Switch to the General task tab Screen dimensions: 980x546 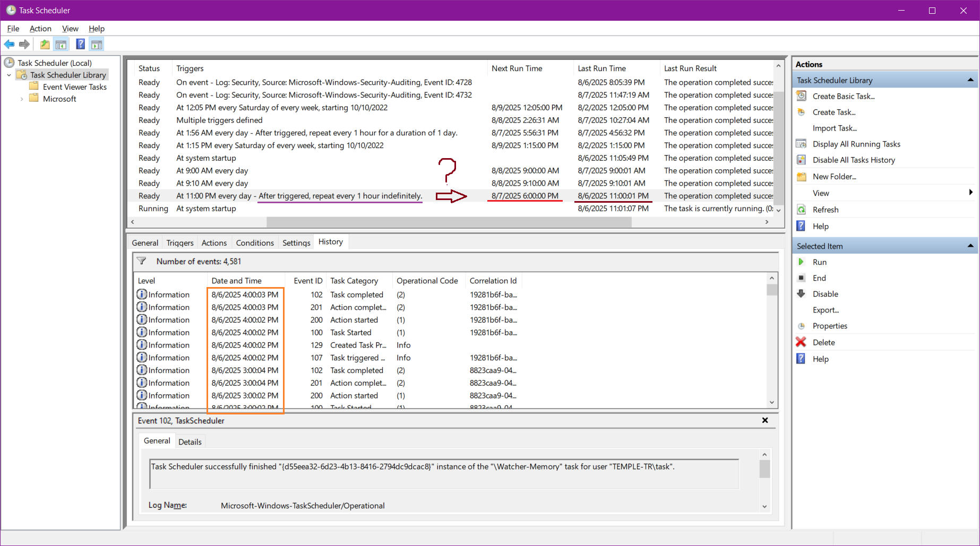145,242
